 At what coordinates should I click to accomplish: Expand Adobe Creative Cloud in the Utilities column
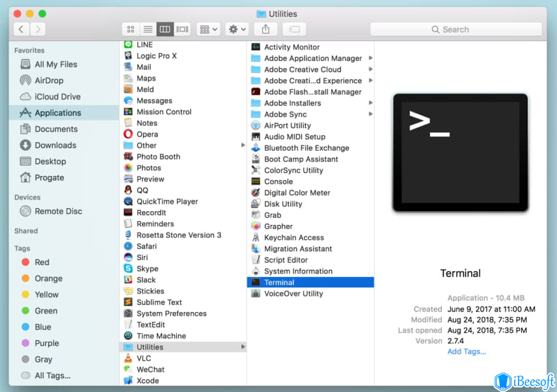click(371, 70)
